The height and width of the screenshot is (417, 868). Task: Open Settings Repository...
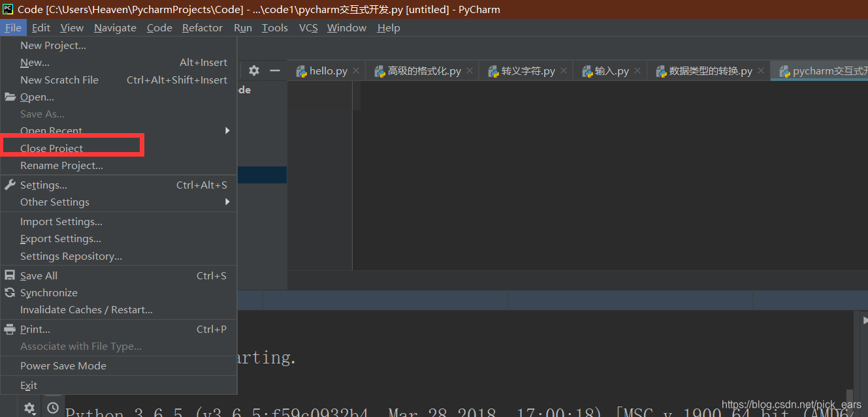pos(118,256)
